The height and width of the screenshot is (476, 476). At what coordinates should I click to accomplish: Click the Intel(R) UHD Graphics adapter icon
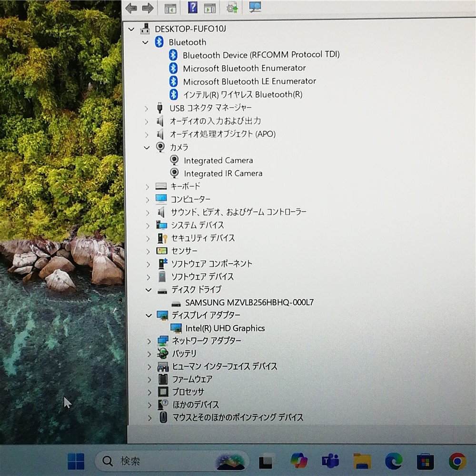click(x=176, y=328)
